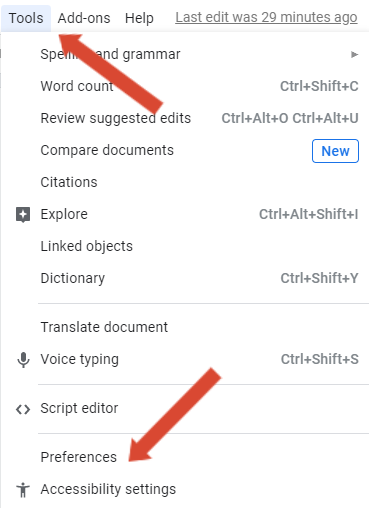Click the Explore star icon
The height and width of the screenshot is (508, 369).
(23, 215)
